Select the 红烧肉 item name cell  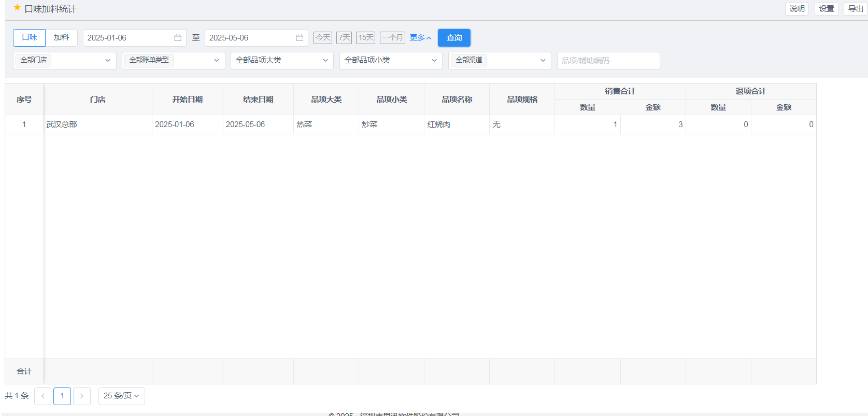pos(457,124)
